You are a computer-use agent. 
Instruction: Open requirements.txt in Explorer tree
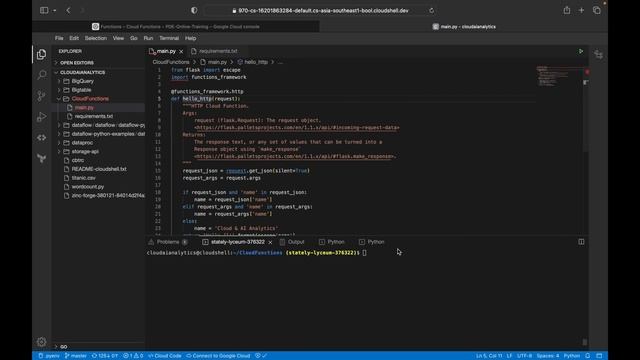pos(93,116)
